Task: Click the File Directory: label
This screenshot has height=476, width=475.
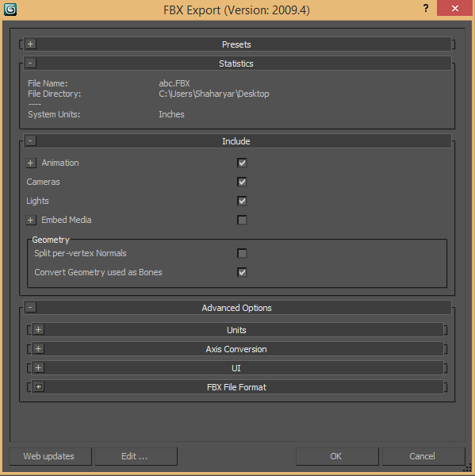Action: point(55,94)
